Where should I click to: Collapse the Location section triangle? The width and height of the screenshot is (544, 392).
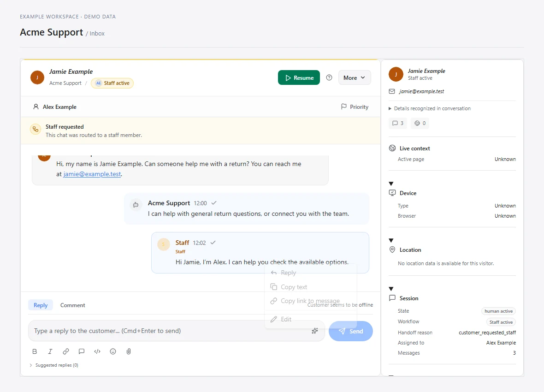(391, 240)
